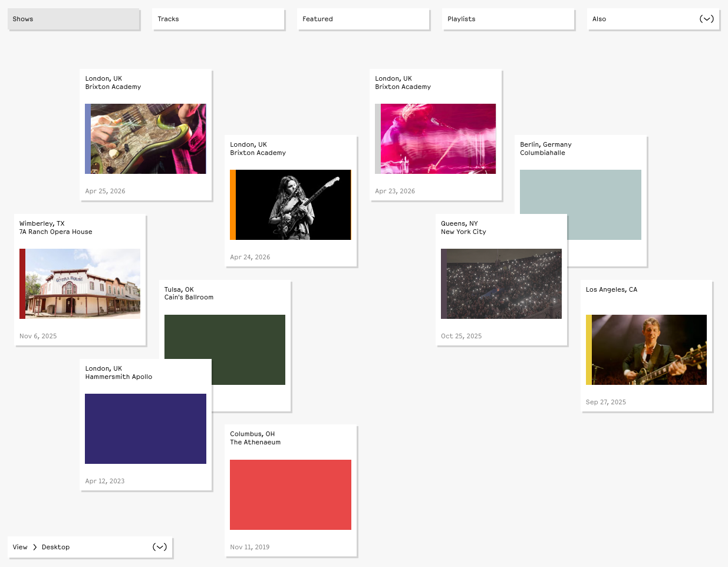Open black-and-white guitarist photo for Apr 24, 2026
Screen dimensions: 728x567
click(291, 205)
